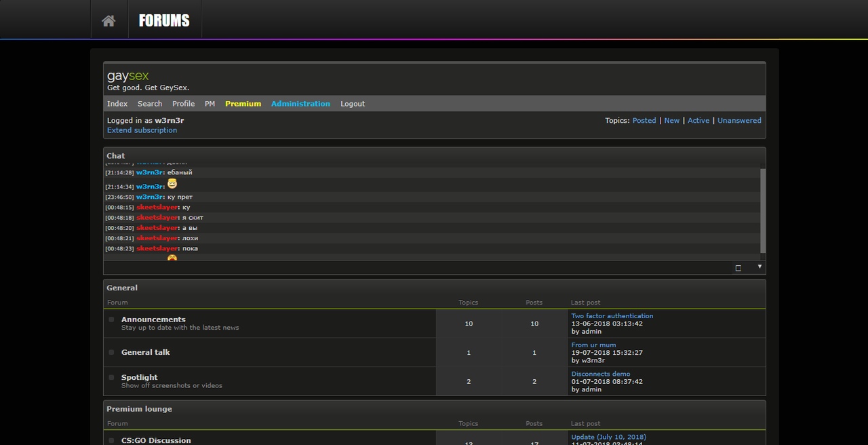Image resolution: width=868 pixels, height=445 pixels.
Task: Click the home icon in the top bar
Action: tap(108, 20)
